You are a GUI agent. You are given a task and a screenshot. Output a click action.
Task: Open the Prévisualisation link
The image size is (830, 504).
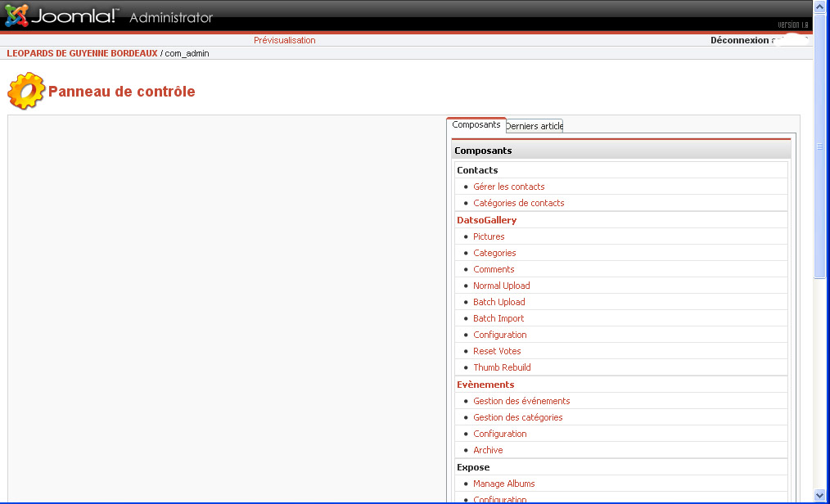tap(284, 40)
